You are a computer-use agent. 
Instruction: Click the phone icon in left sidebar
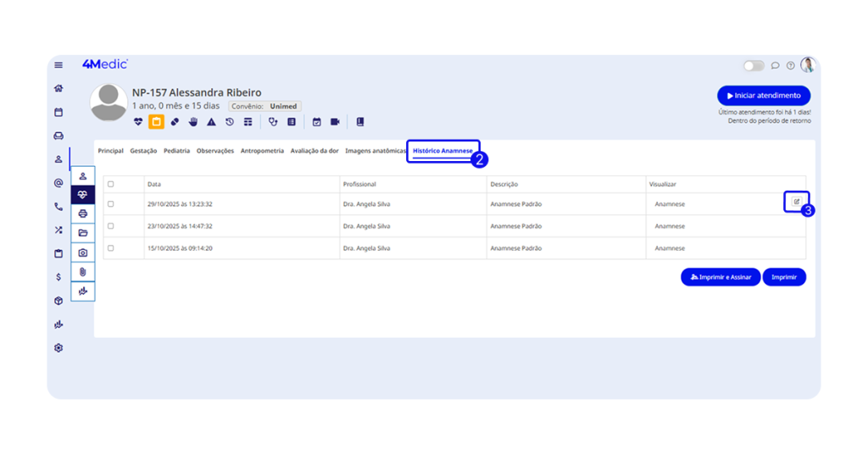[x=58, y=206]
